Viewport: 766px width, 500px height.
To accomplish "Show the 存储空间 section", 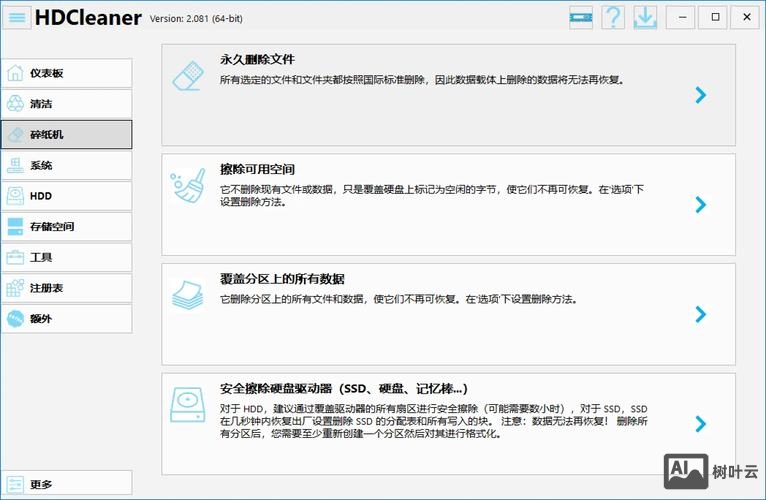I will (x=67, y=226).
